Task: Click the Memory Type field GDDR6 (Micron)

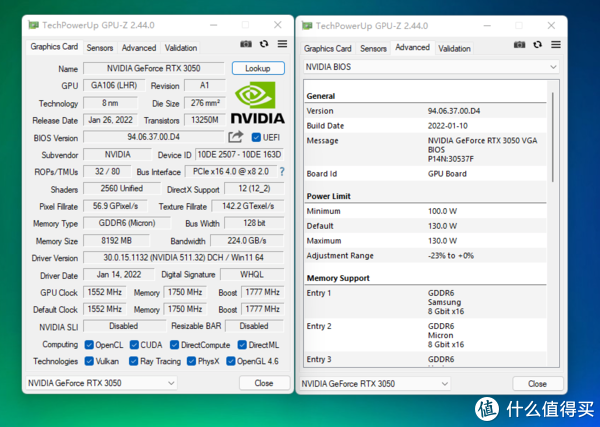Action: [127, 223]
